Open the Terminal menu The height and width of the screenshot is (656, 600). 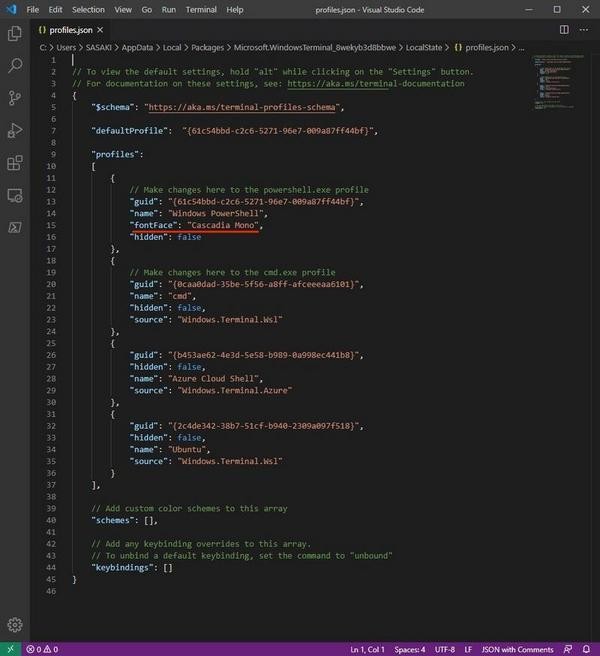coord(201,10)
